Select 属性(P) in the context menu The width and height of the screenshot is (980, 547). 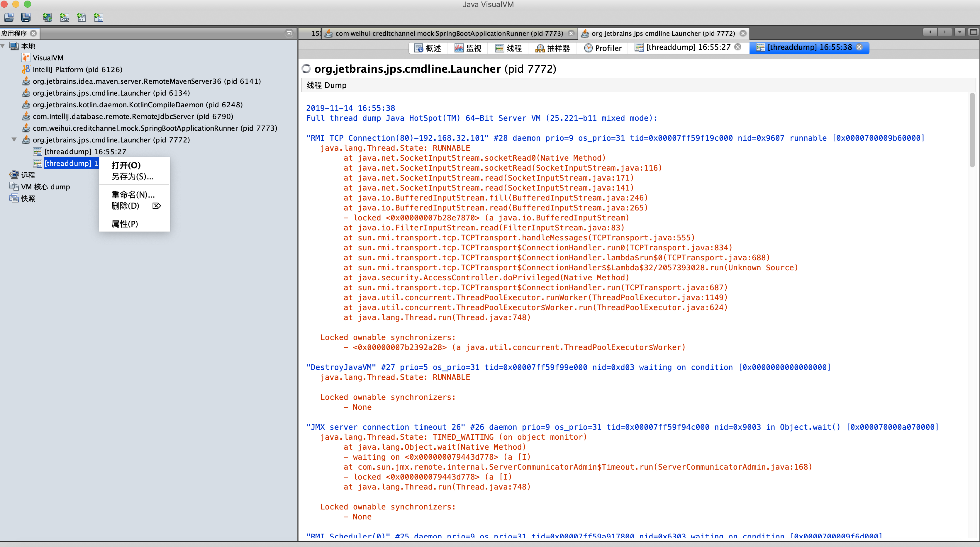pyautogui.click(x=124, y=224)
